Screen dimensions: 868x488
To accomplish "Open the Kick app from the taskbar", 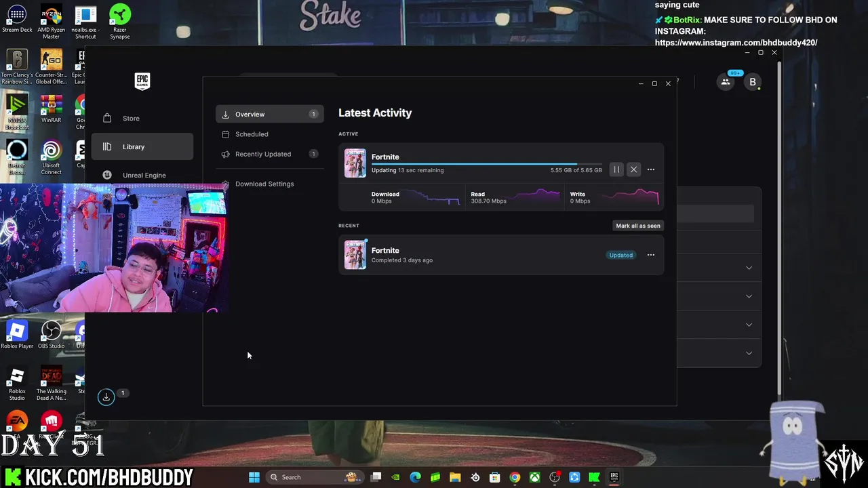I will (x=595, y=477).
